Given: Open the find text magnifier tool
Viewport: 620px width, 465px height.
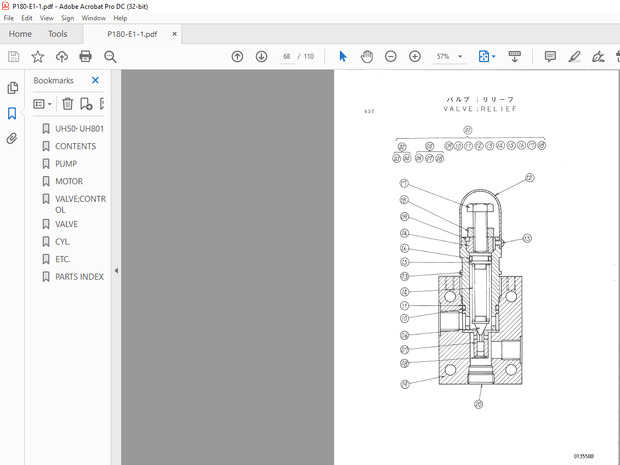Looking at the screenshot, I should click(110, 57).
